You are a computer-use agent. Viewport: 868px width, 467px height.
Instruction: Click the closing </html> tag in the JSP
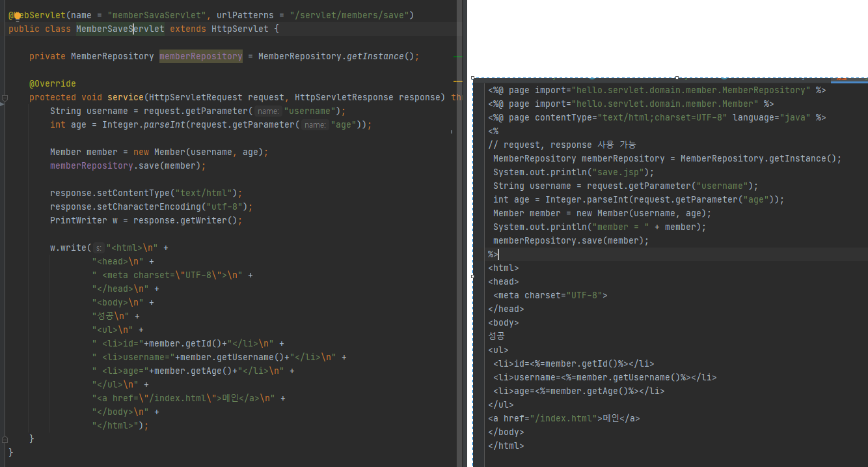[506, 446]
